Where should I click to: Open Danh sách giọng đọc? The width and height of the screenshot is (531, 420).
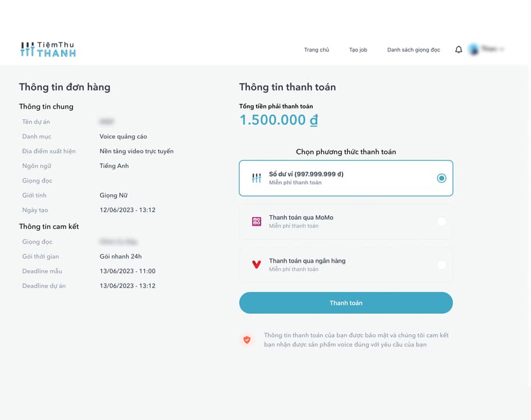(414, 50)
